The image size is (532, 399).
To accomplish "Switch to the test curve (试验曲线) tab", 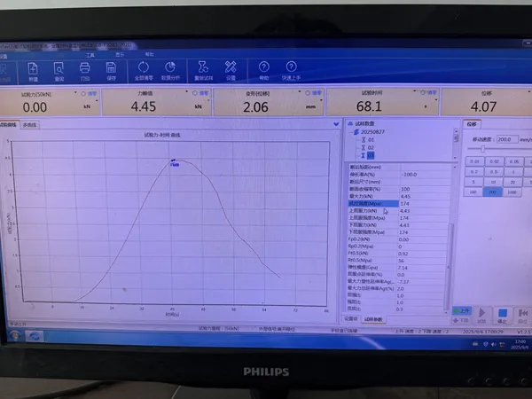I will click(9, 125).
